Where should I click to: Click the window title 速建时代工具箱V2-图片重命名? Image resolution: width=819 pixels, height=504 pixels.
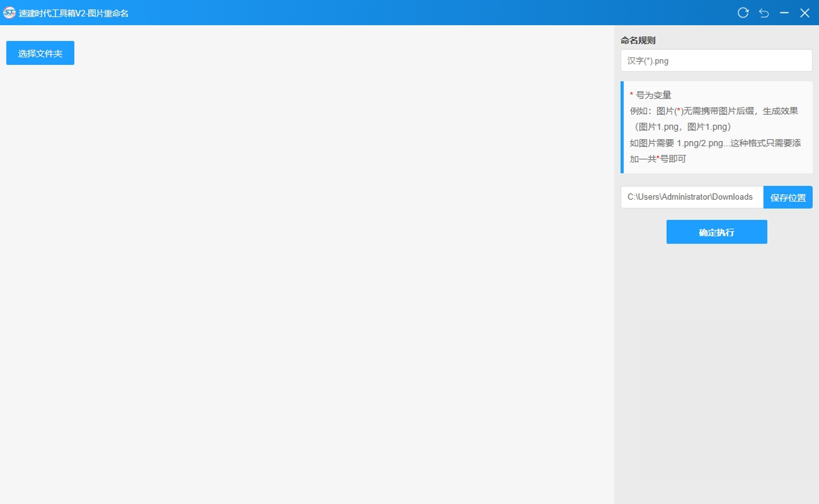pos(74,13)
